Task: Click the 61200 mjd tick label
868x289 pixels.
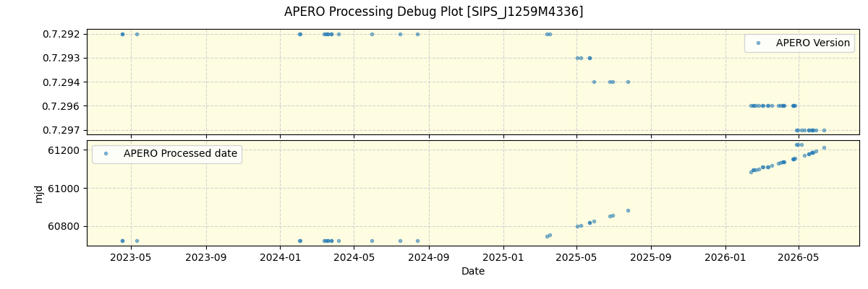Action: (64, 150)
